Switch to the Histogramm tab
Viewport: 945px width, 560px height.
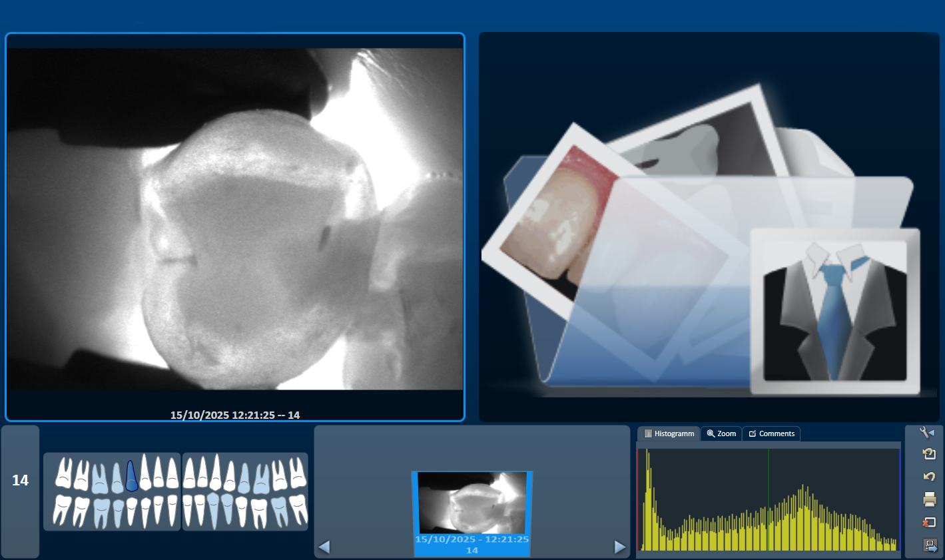tap(669, 433)
